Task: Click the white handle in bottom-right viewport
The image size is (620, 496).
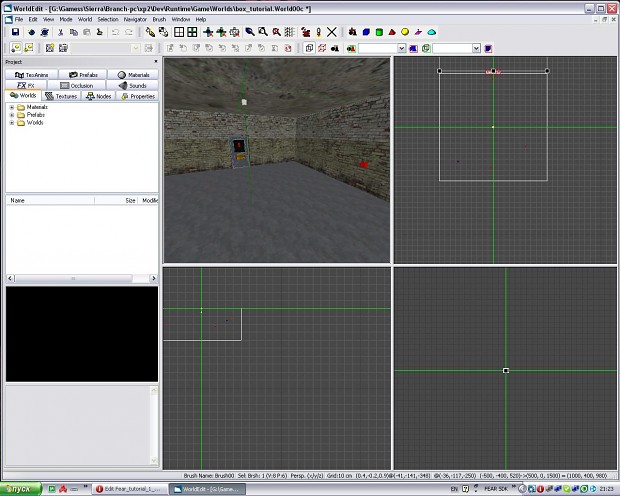Action: point(506,371)
